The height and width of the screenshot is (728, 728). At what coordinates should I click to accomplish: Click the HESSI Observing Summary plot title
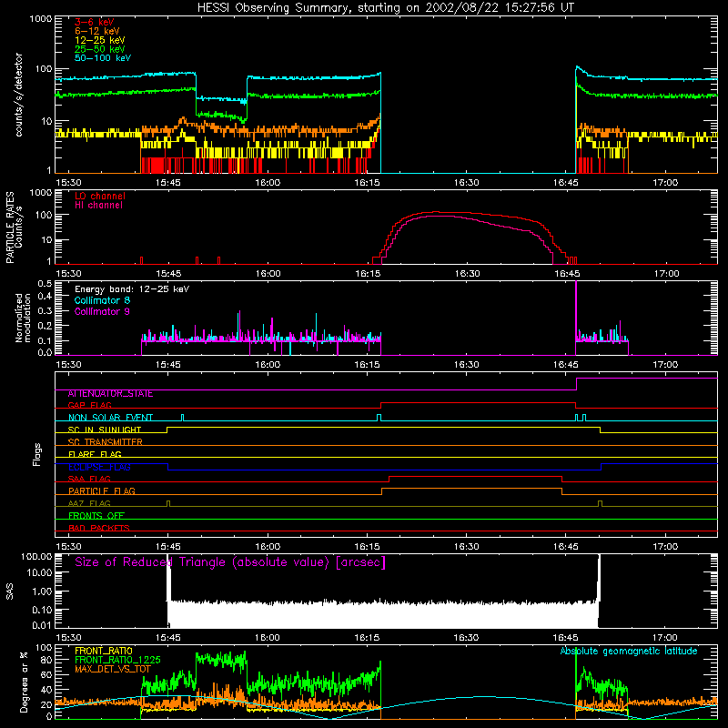(386, 8)
